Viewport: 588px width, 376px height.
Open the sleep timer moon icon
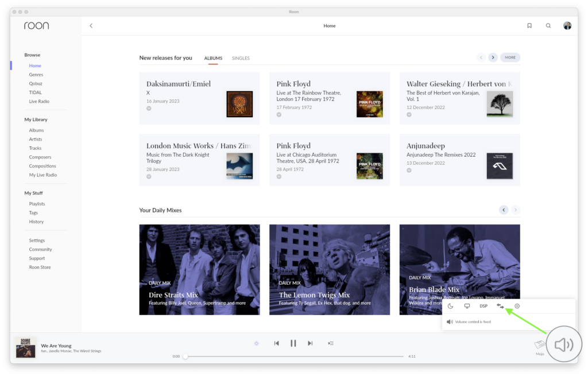(450, 307)
